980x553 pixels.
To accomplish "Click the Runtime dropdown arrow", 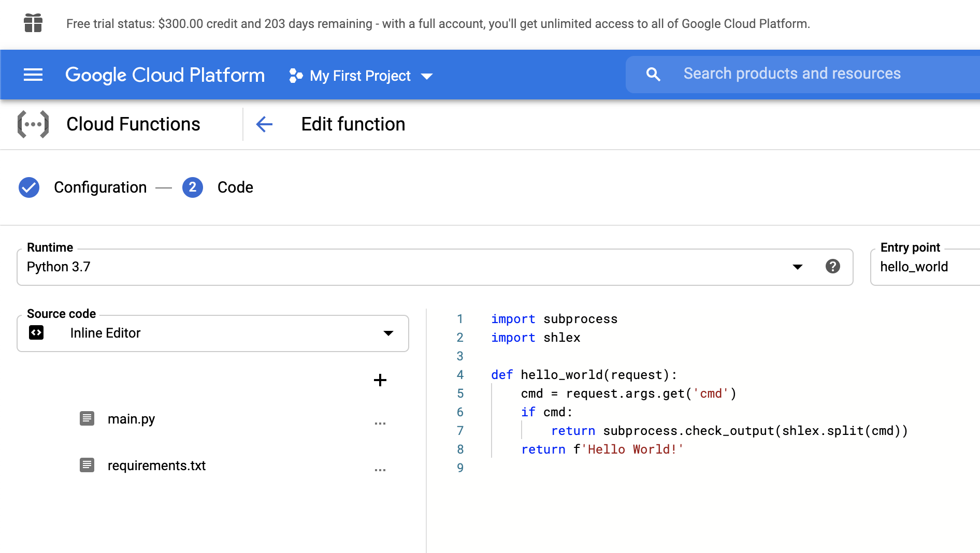I will 798,267.
